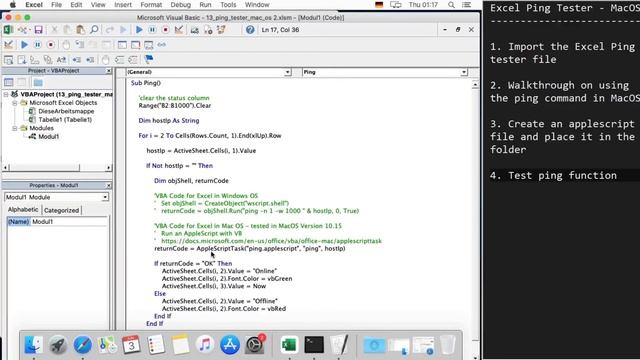Viewport: 640px width, 360px height.
Task: Outdent code with the Outdent icon
Action: (90, 60)
